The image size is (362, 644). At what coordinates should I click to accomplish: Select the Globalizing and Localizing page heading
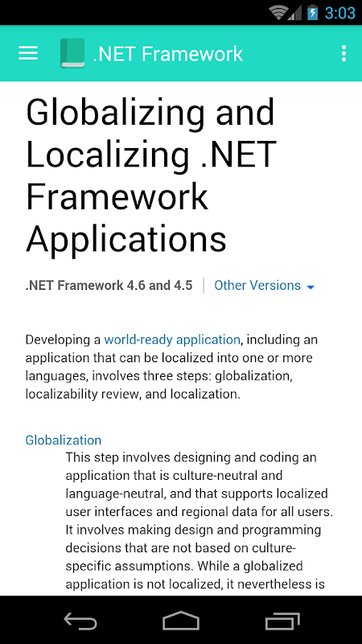click(151, 175)
